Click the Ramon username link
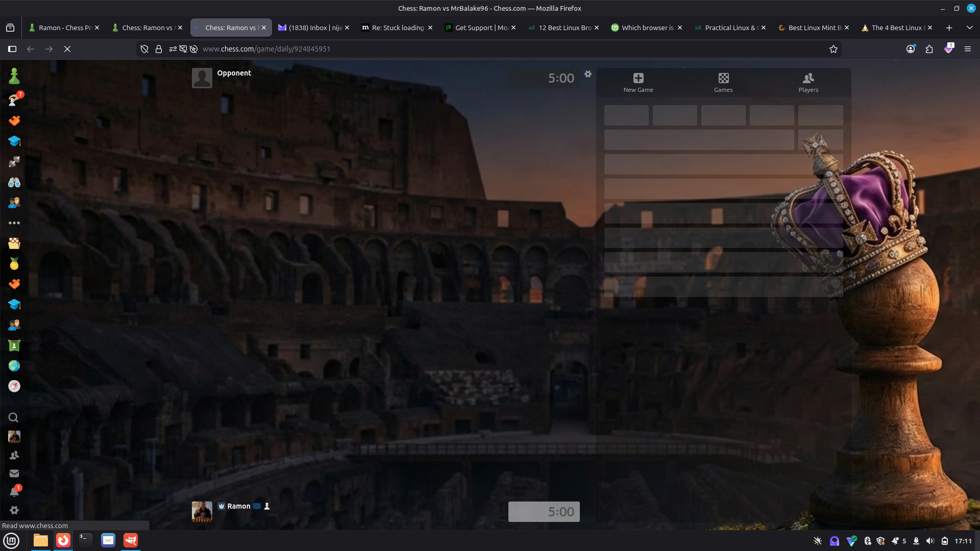 (238, 506)
